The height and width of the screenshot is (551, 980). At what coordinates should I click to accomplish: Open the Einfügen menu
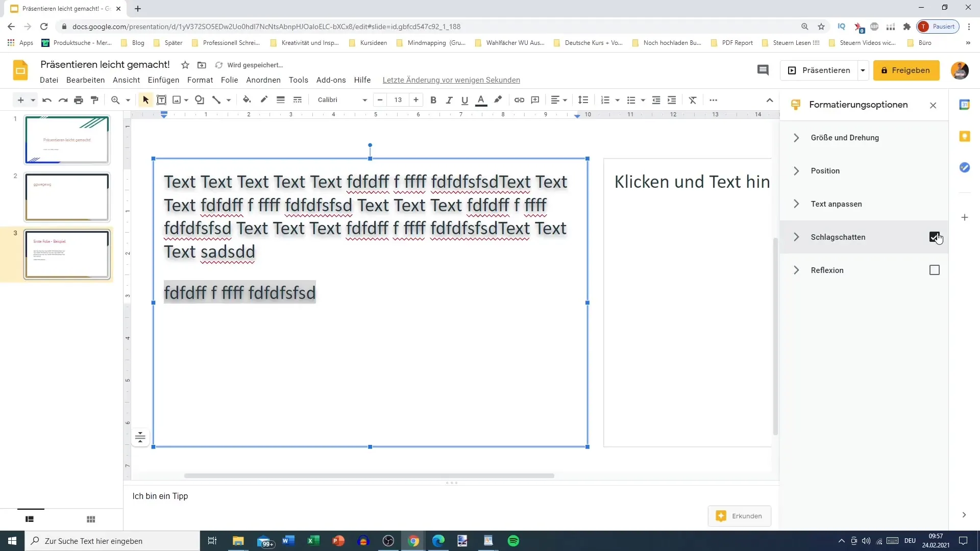(163, 80)
